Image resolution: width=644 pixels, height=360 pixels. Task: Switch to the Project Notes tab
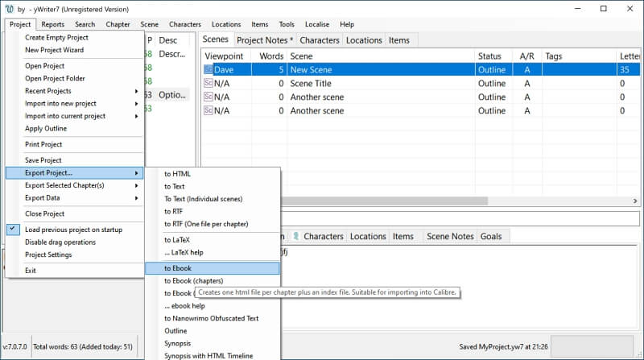[265, 40]
